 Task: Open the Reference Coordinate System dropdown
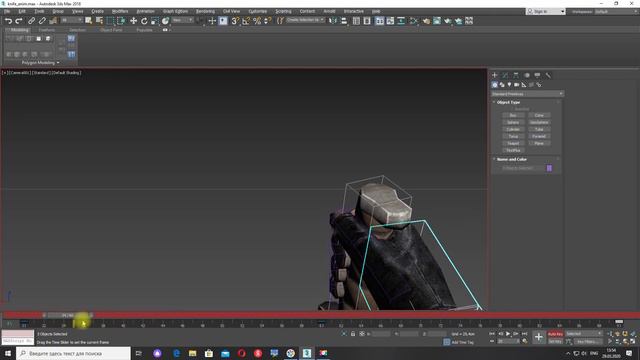(x=182, y=20)
